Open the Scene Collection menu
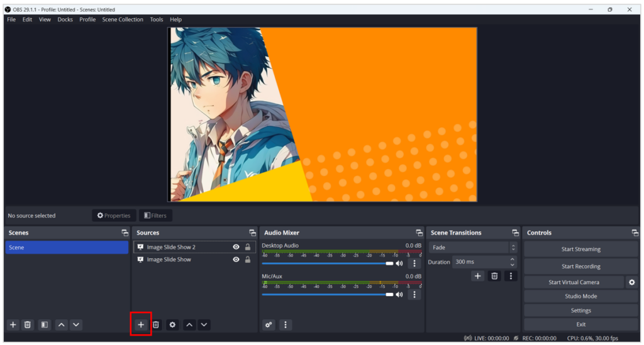The width and height of the screenshot is (644, 345). coord(123,19)
